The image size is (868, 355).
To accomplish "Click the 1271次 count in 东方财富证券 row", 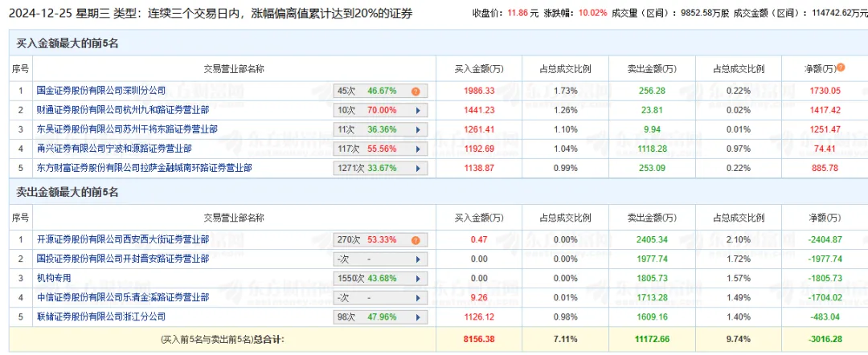I will [x=351, y=168].
